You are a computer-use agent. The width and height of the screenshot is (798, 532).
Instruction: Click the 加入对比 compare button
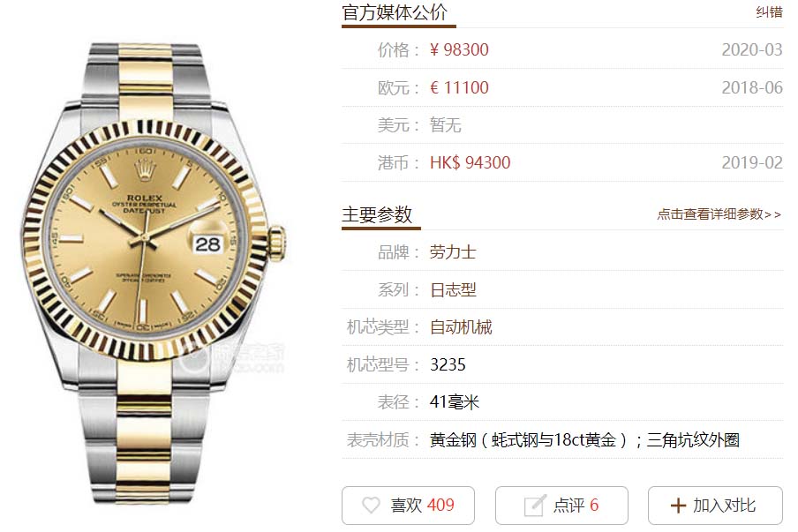click(715, 505)
